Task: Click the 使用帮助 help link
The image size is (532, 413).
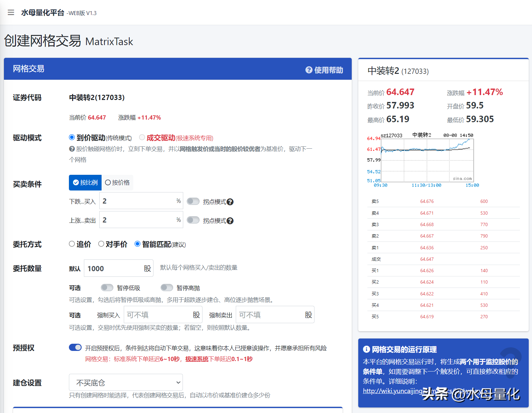Action: click(324, 70)
